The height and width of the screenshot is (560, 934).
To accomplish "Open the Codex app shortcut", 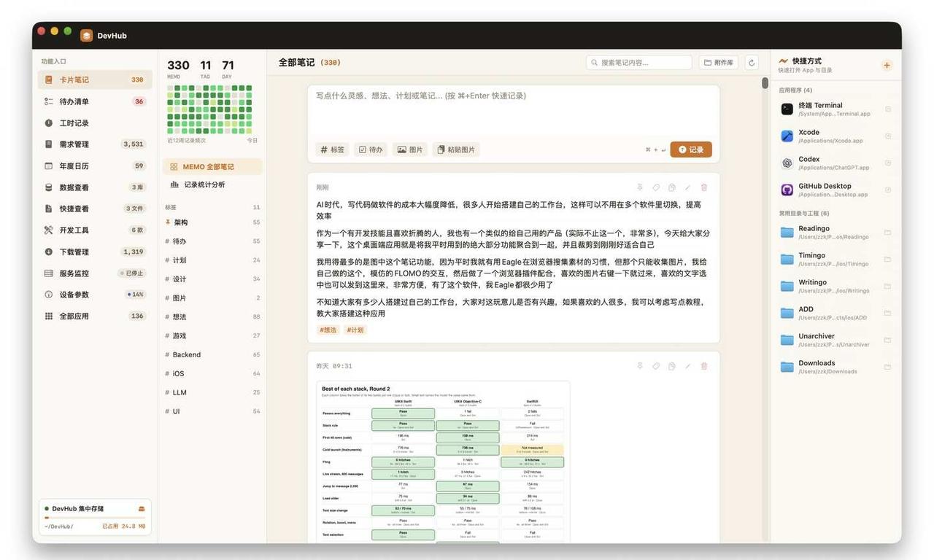I will click(x=836, y=163).
